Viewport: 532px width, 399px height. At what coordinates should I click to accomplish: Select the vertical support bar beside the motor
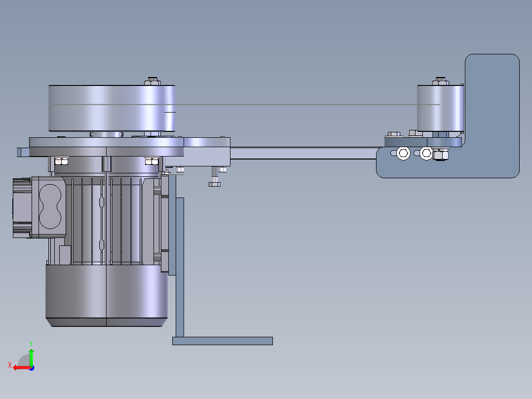point(180,267)
